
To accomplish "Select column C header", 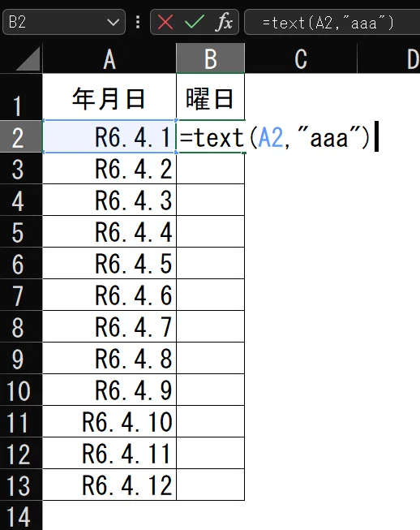I will point(301,58).
